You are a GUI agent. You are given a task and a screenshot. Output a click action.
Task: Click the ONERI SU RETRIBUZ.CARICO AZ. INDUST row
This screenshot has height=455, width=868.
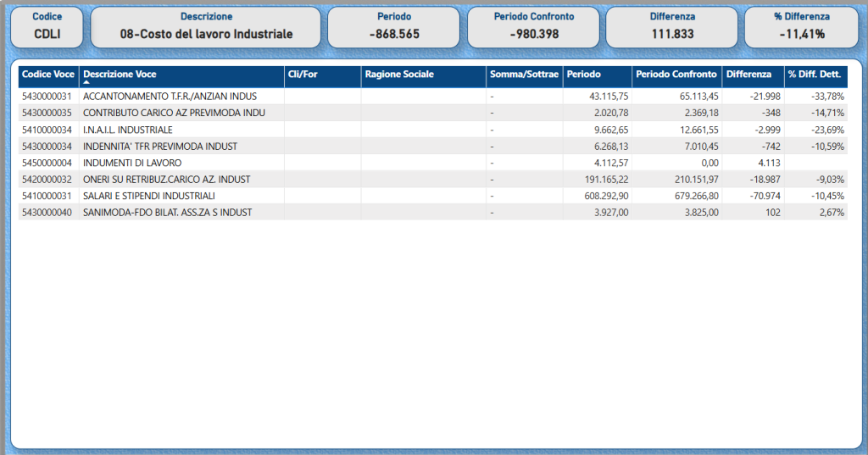(x=166, y=180)
